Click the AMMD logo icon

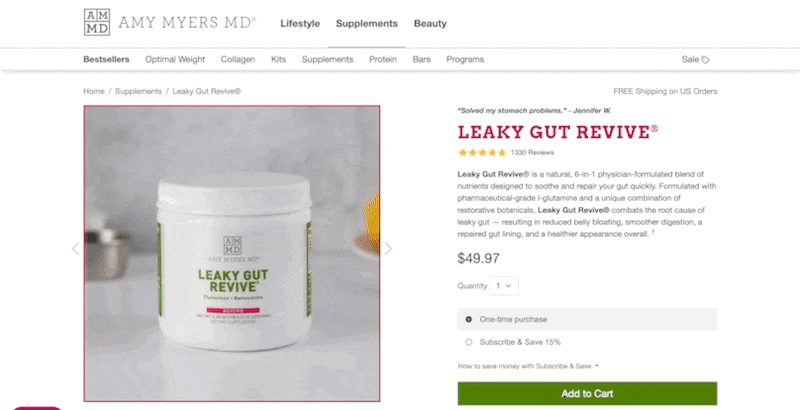(x=96, y=22)
